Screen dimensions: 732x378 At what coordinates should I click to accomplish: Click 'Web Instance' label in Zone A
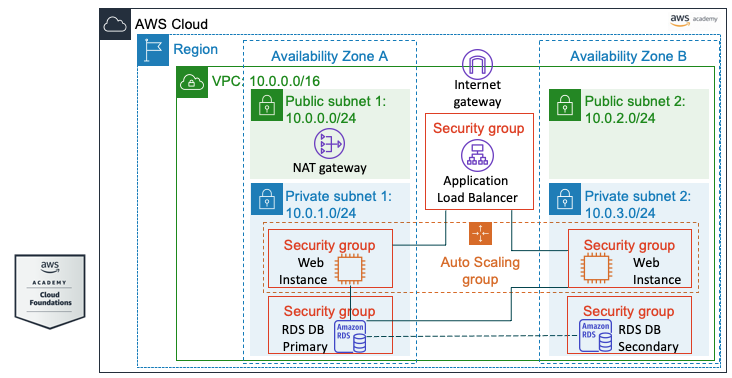pos(303,271)
